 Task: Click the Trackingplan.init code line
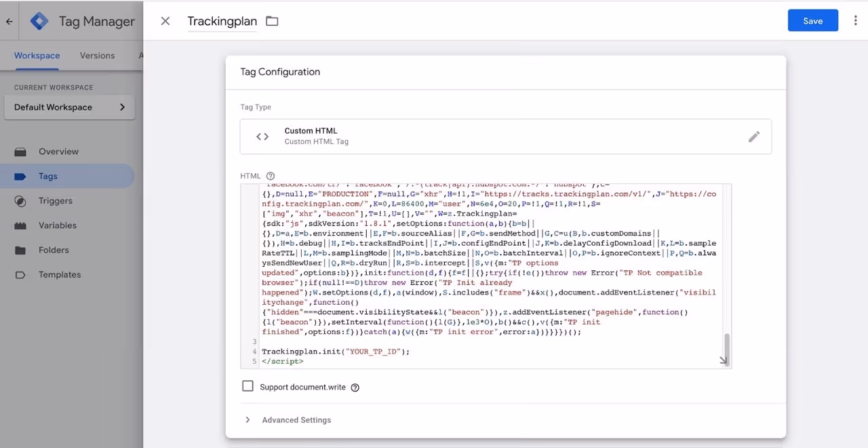click(336, 352)
